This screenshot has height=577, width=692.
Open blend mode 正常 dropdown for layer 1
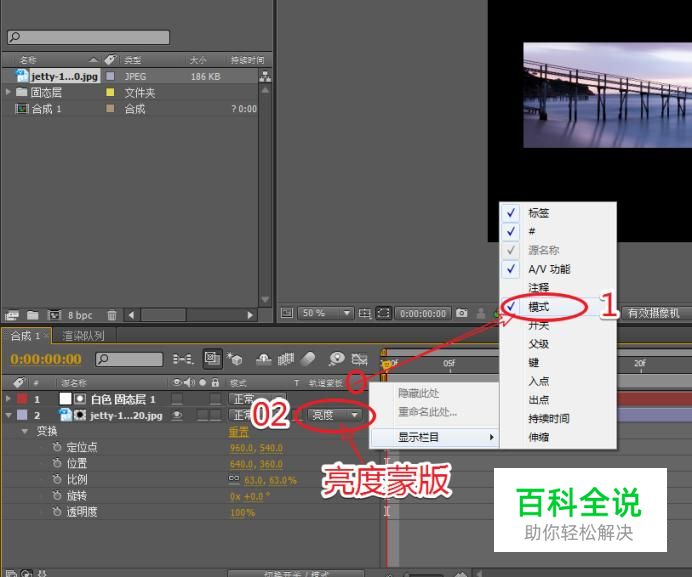click(257, 399)
